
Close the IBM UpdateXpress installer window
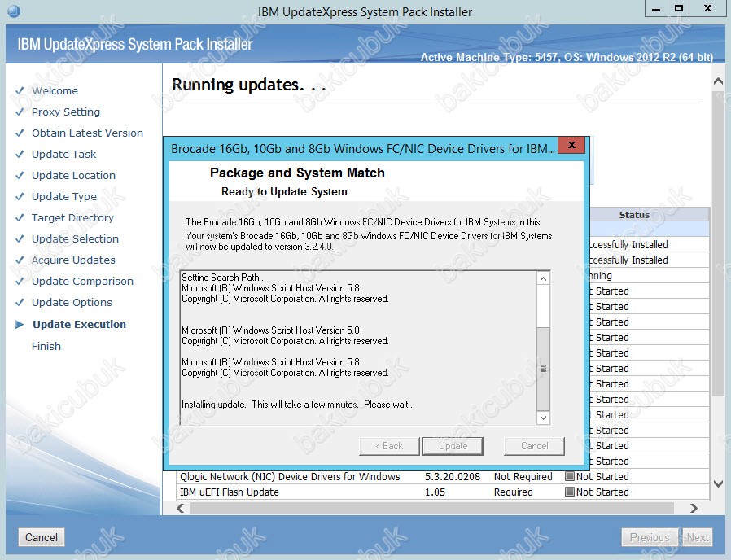pos(707,9)
